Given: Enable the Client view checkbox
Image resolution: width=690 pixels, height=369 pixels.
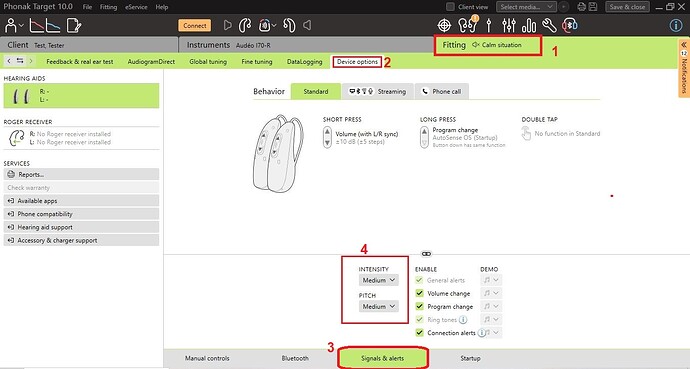Looking at the screenshot, I should [x=450, y=7].
